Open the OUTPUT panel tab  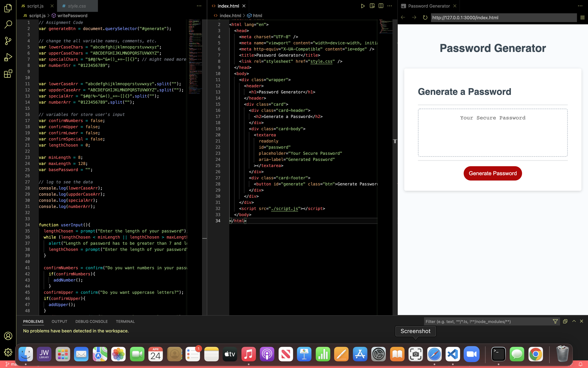[59, 321]
